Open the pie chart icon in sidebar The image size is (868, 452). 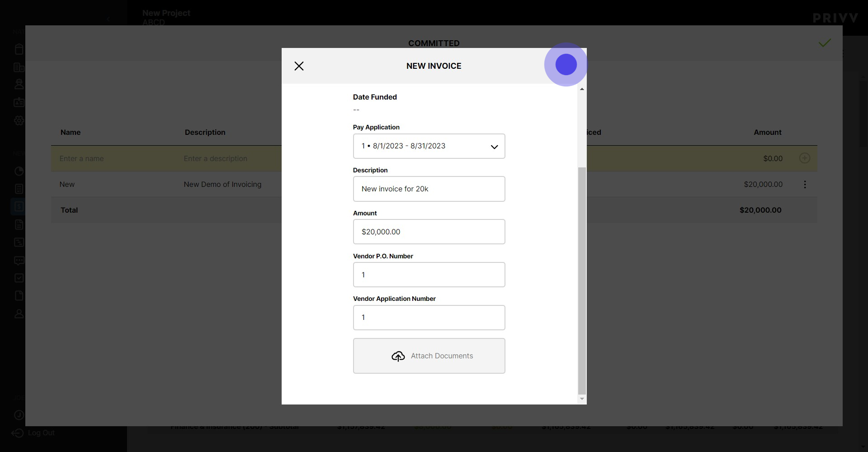pos(19,171)
